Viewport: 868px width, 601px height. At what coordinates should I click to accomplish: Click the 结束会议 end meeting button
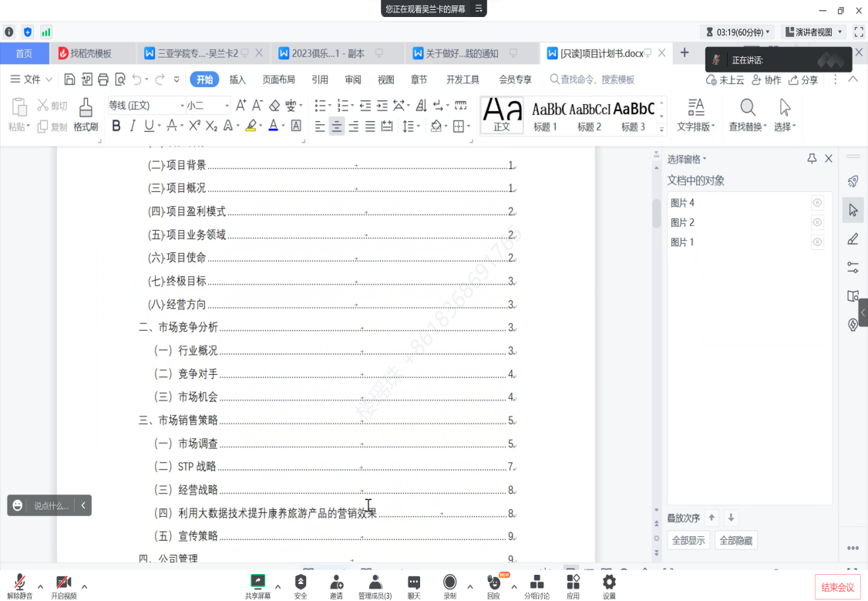[x=838, y=587]
